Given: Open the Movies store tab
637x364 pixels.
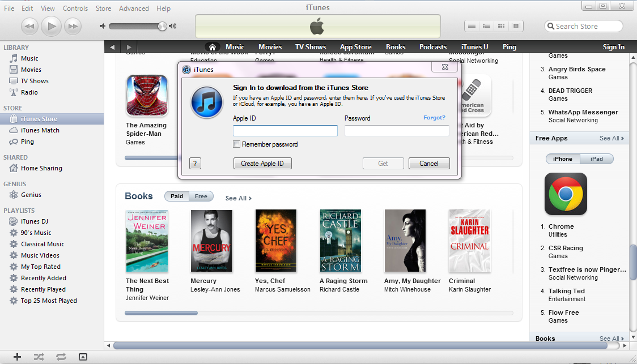Looking at the screenshot, I should 270,47.
